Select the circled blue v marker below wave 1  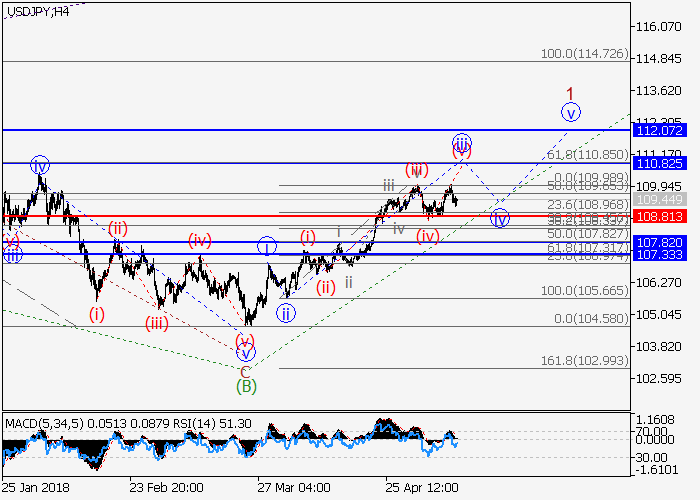pos(570,112)
